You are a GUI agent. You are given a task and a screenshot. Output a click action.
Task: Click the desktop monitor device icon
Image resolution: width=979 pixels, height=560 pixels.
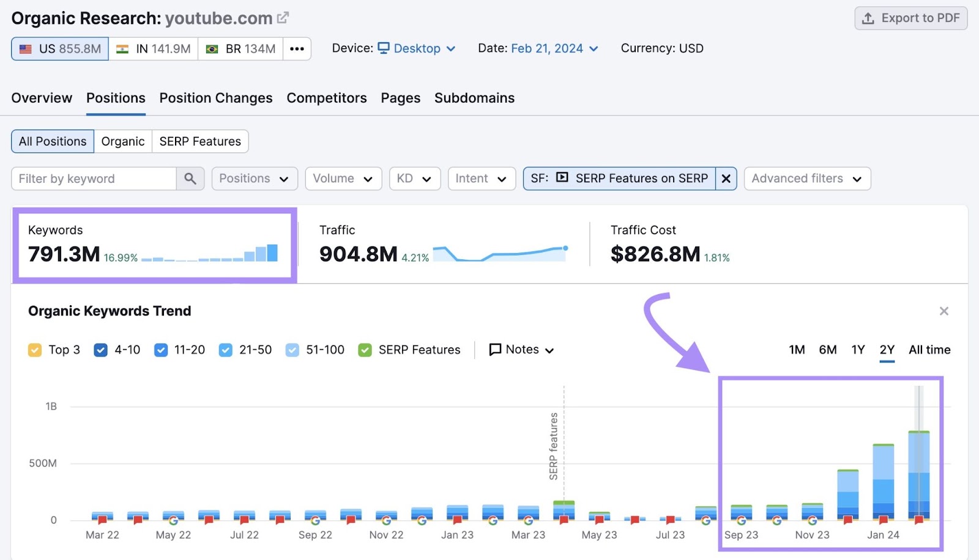384,48
